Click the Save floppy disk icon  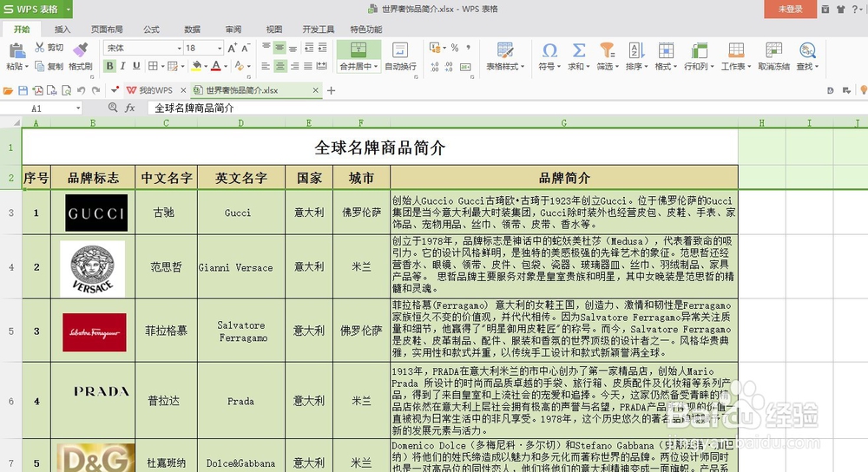[23, 90]
